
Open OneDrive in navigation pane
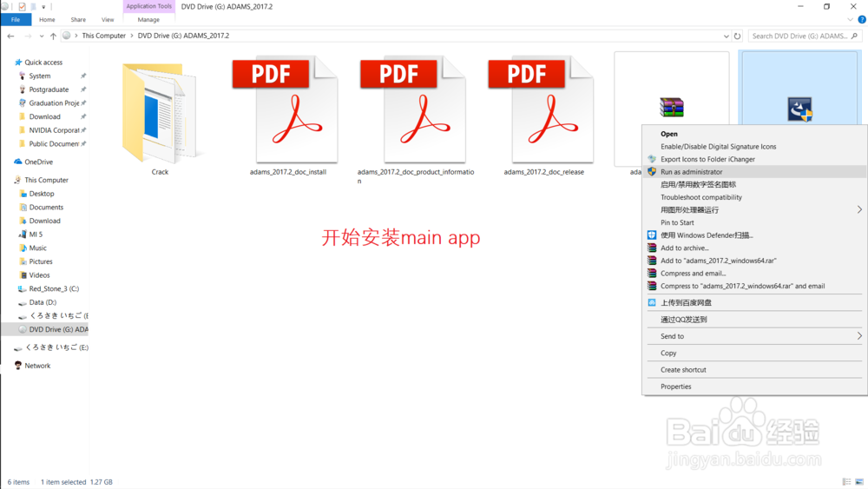coord(39,162)
